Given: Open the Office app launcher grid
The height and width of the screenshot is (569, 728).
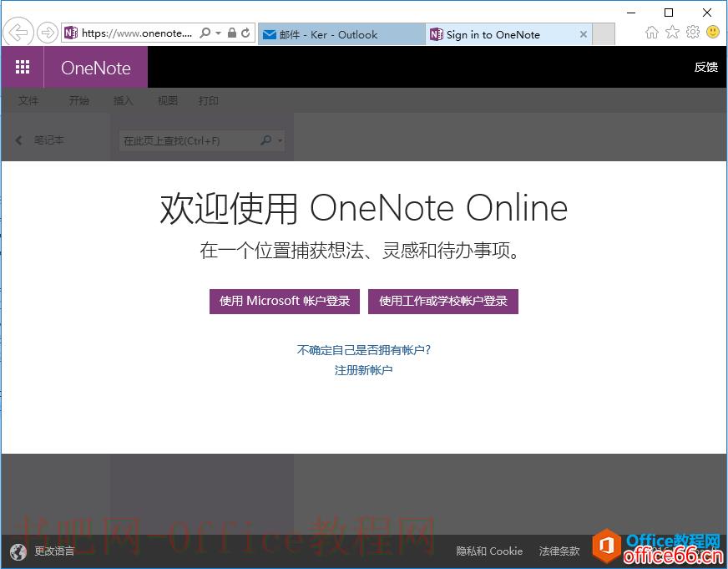Looking at the screenshot, I should coord(23,67).
